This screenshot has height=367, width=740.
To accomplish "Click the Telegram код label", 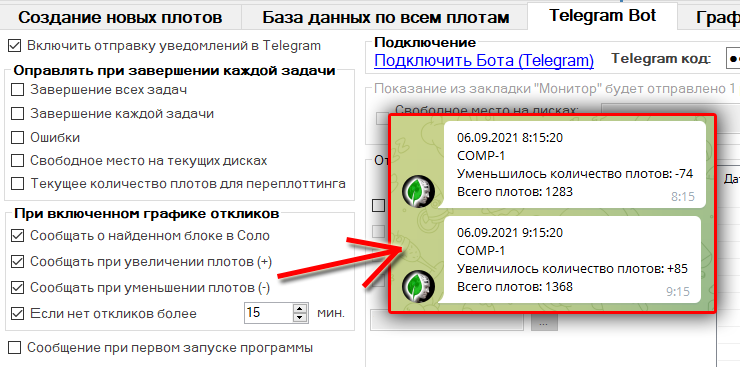I will click(x=661, y=58).
